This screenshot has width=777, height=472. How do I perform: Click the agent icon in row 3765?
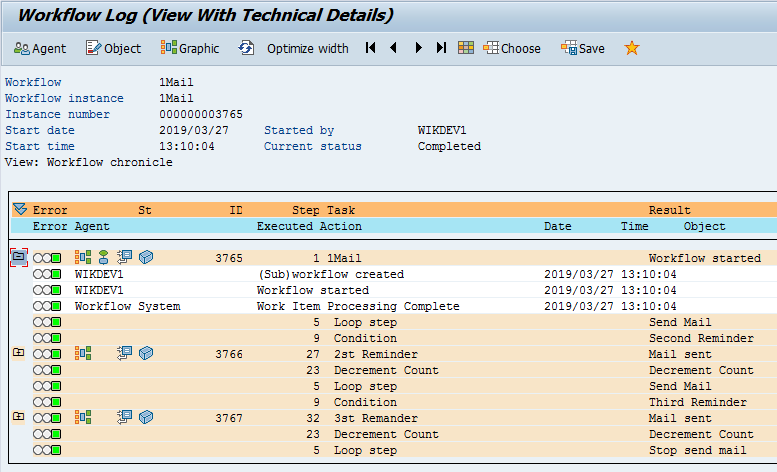[103, 257]
